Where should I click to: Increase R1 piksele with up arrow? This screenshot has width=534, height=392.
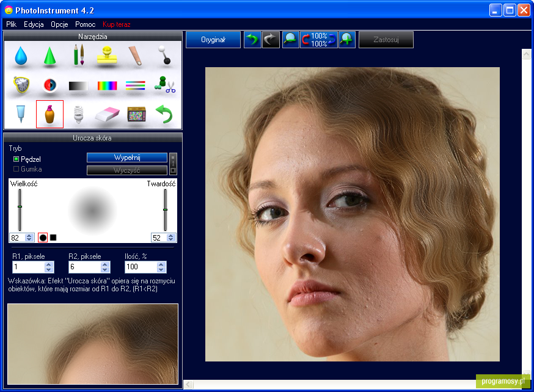(x=49, y=264)
